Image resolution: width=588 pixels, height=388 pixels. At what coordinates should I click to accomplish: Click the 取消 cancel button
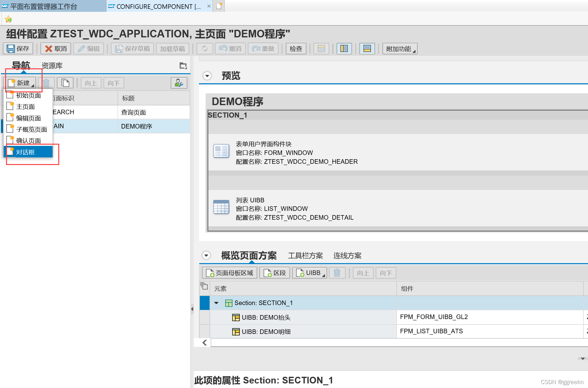[x=56, y=49]
